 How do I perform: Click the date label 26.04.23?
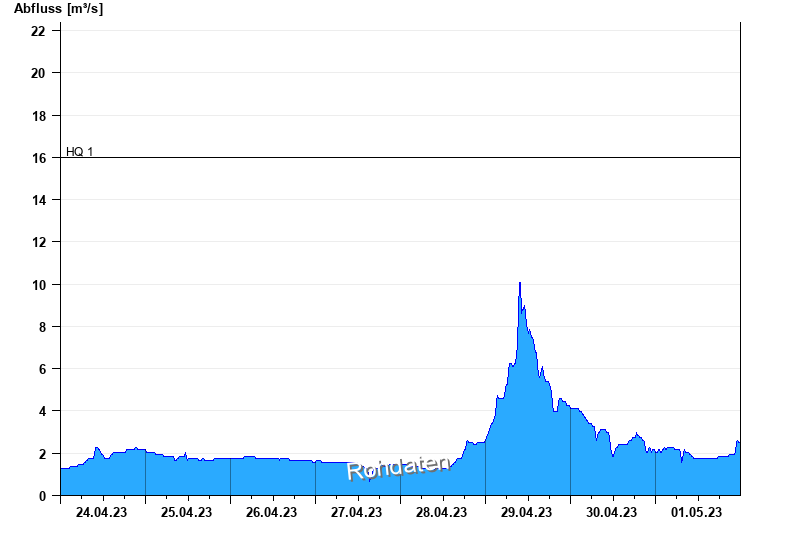pyautogui.click(x=271, y=512)
